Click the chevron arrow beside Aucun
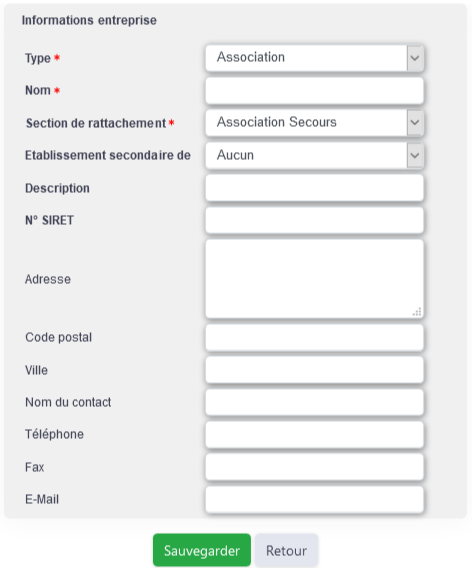This screenshot has width=472, height=568. (x=415, y=155)
